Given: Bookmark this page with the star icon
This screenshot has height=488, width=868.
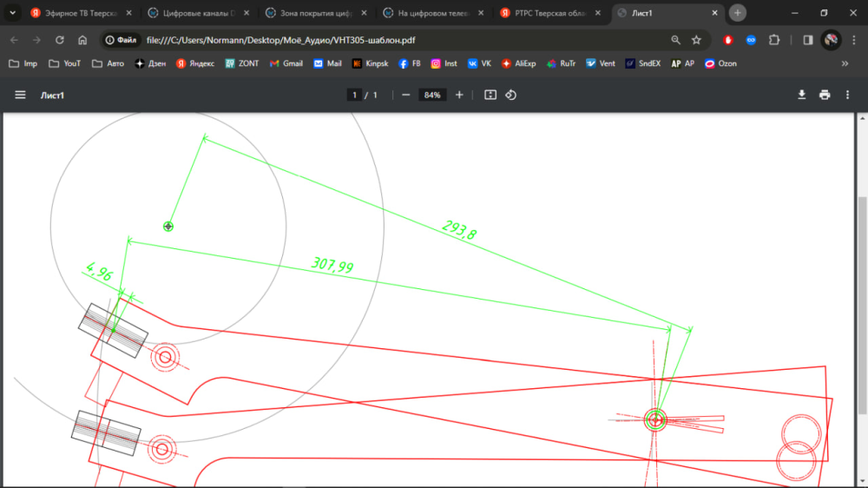Looking at the screenshot, I should (x=696, y=40).
